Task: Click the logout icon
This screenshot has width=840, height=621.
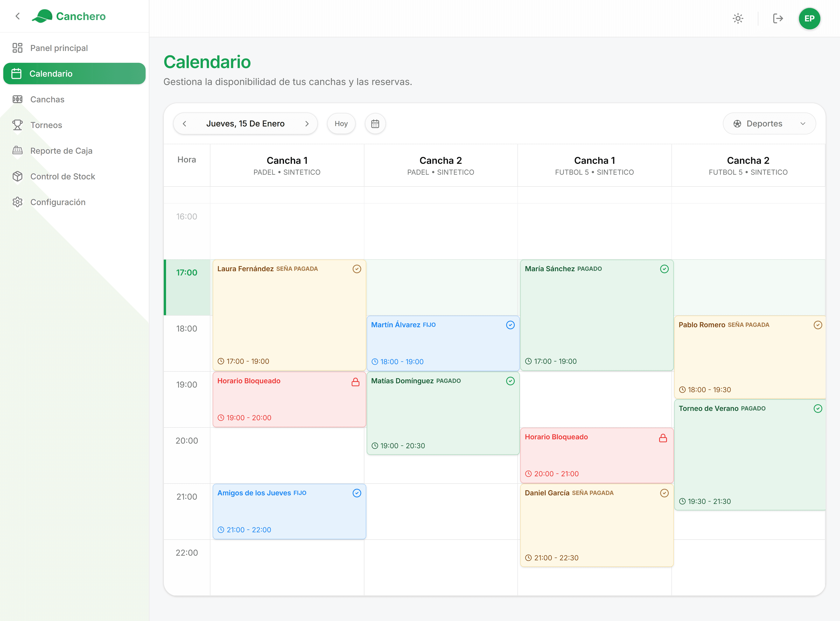Action: (778, 18)
